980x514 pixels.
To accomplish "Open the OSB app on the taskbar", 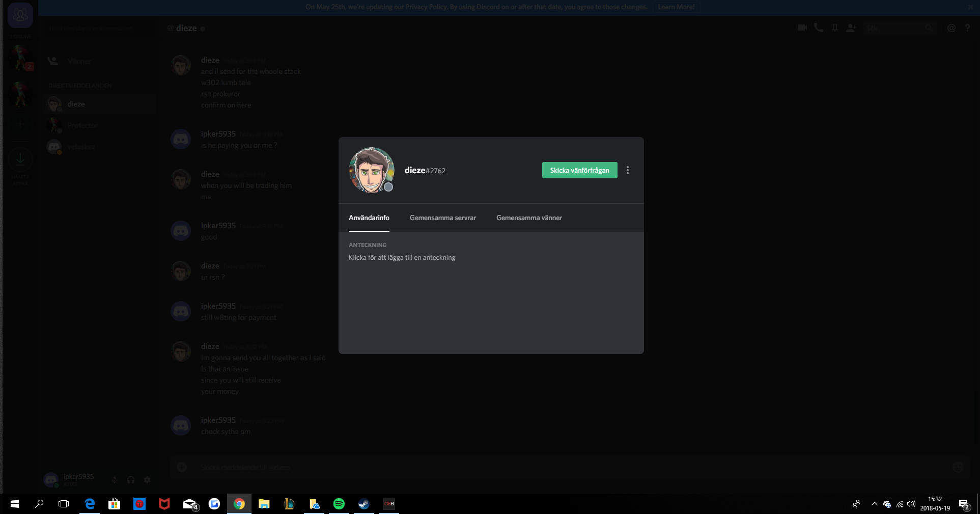I will tap(388, 504).
